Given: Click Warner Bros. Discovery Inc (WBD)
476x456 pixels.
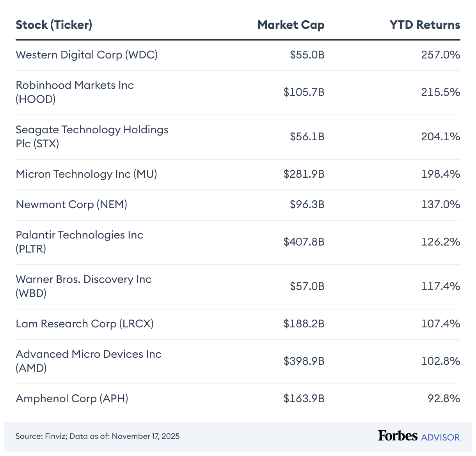Looking at the screenshot, I should tap(83, 286).
